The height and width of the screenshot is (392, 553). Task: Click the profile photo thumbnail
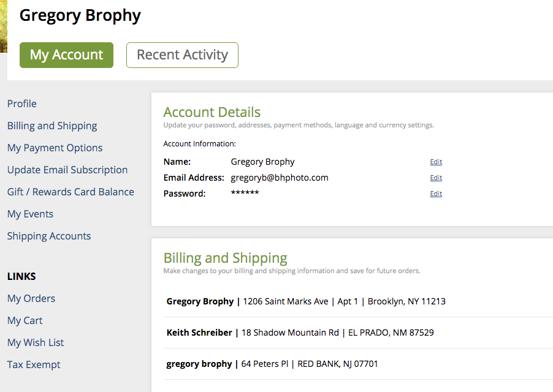click(4, 26)
